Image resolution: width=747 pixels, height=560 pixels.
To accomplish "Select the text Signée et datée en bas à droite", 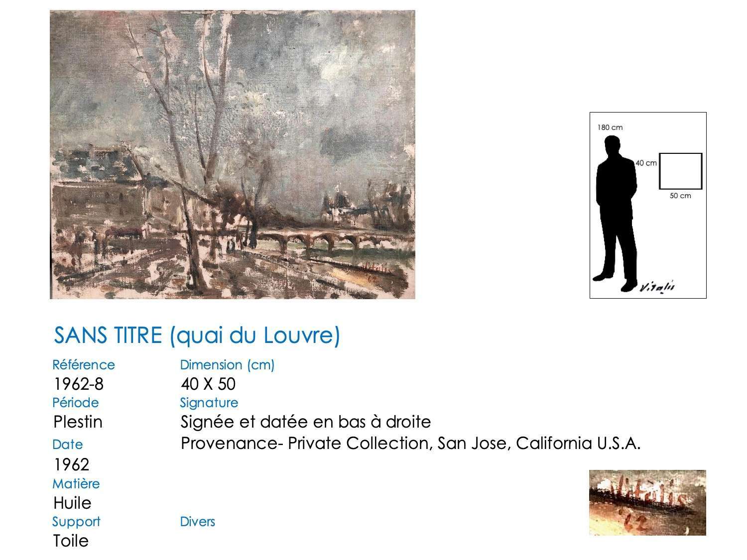I will coord(305,422).
